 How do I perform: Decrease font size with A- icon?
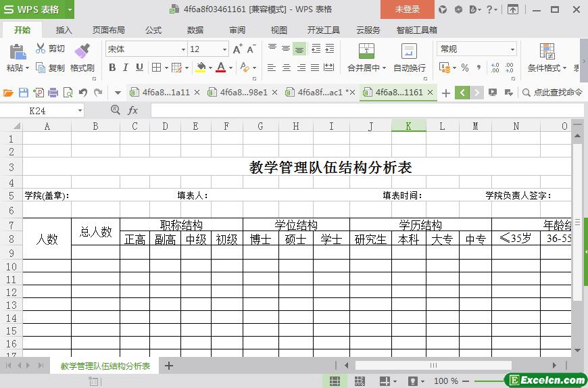pos(251,49)
